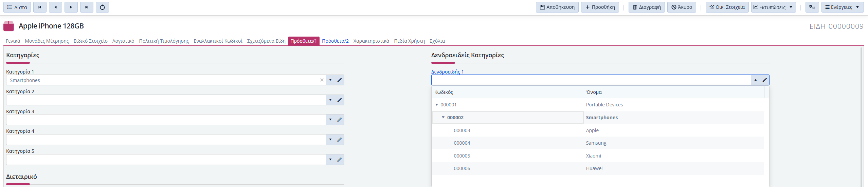Edit Κατηγορία 2 with pencil icon
This screenshot has width=868, height=187.
340,100
